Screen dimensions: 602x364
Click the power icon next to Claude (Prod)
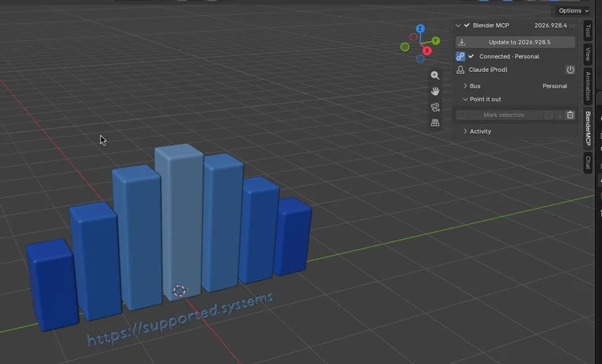click(570, 70)
